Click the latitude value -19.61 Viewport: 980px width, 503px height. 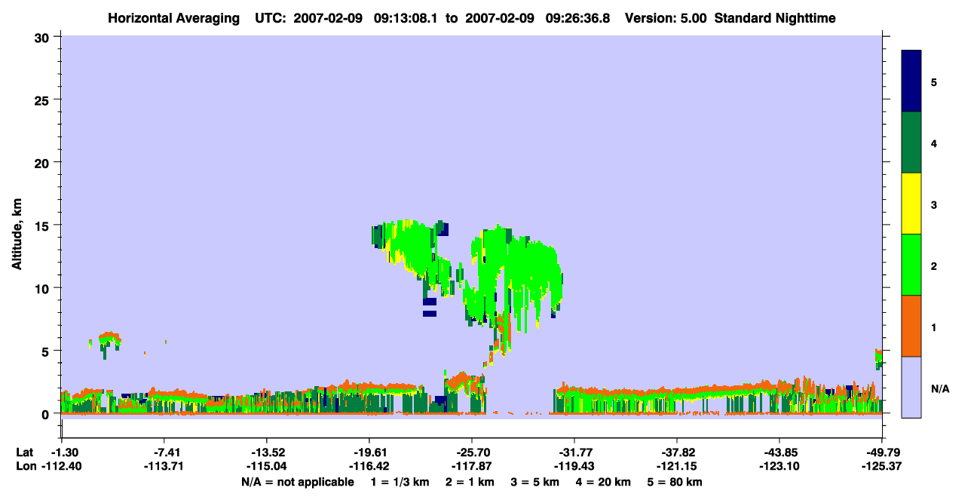[x=369, y=452]
